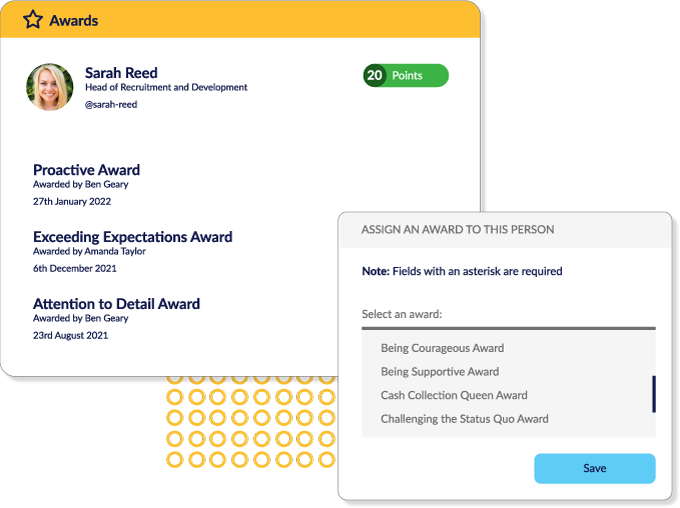This screenshot has width=680, height=508.
Task: Click the Sarah Reed name heading
Action: [x=121, y=72]
